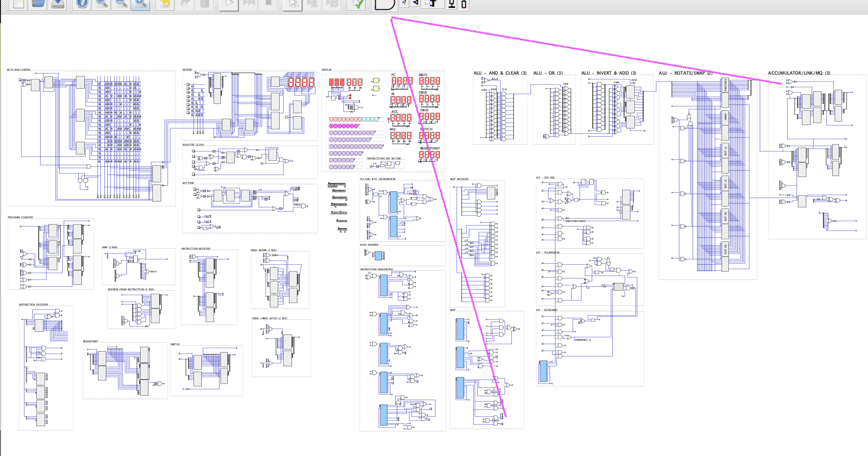Redo the last edit
The image size is (868, 456).
[x=184, y=4]
